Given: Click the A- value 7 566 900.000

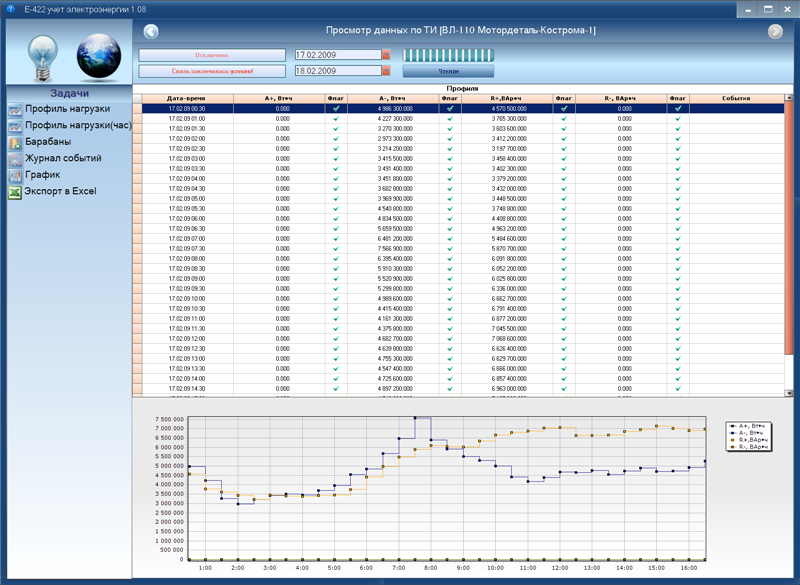Looking at the screenshot, I should [x=395, y=249].
